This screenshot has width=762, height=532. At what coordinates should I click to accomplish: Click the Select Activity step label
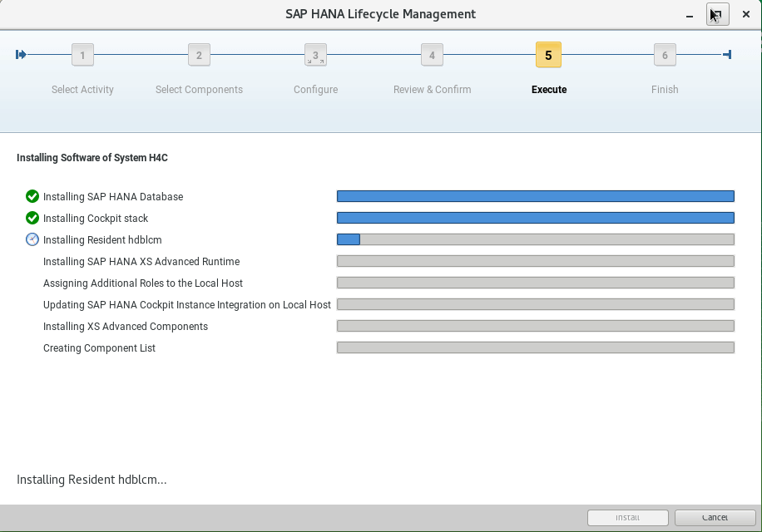coord(82,89)
